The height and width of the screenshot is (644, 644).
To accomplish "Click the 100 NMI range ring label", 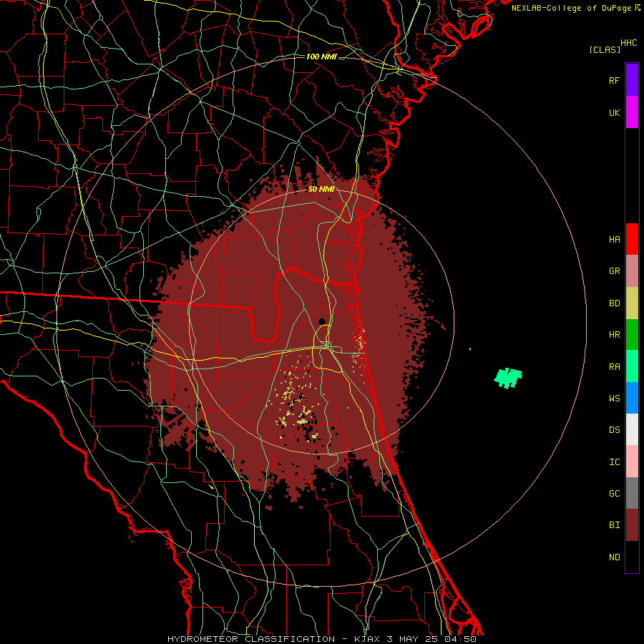I will click(x=321, y=57).
